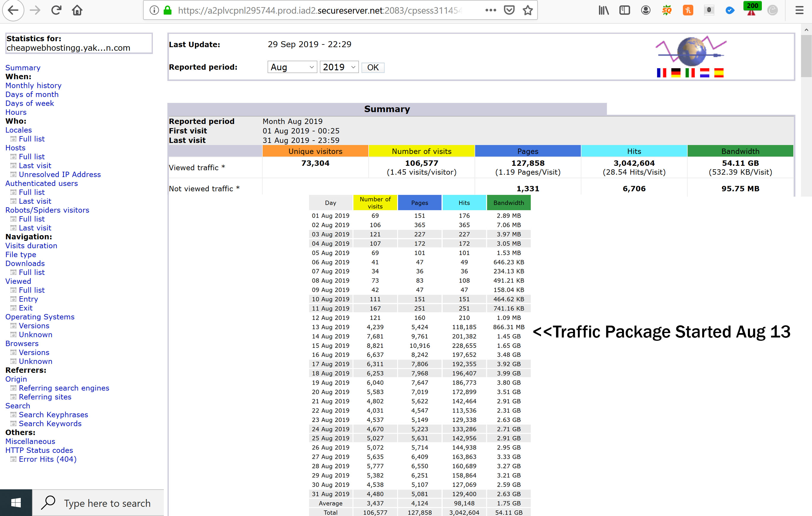
Task: Switch to French language flag
Action: 661,73
